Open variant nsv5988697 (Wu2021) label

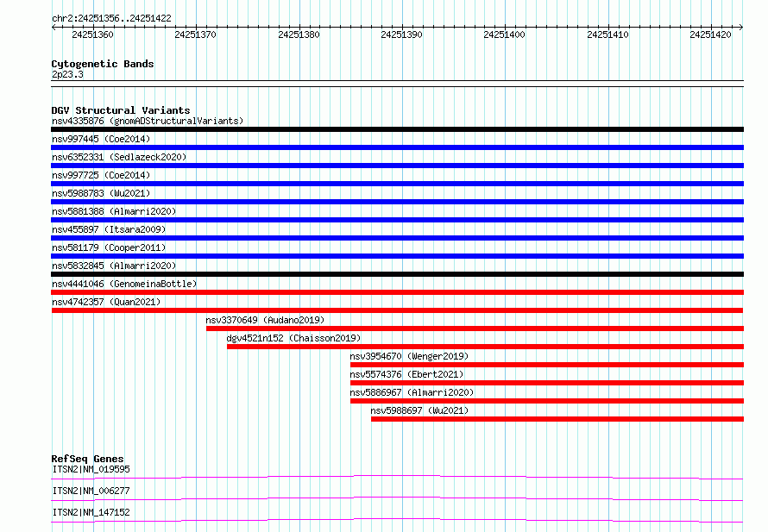point(419,410)
